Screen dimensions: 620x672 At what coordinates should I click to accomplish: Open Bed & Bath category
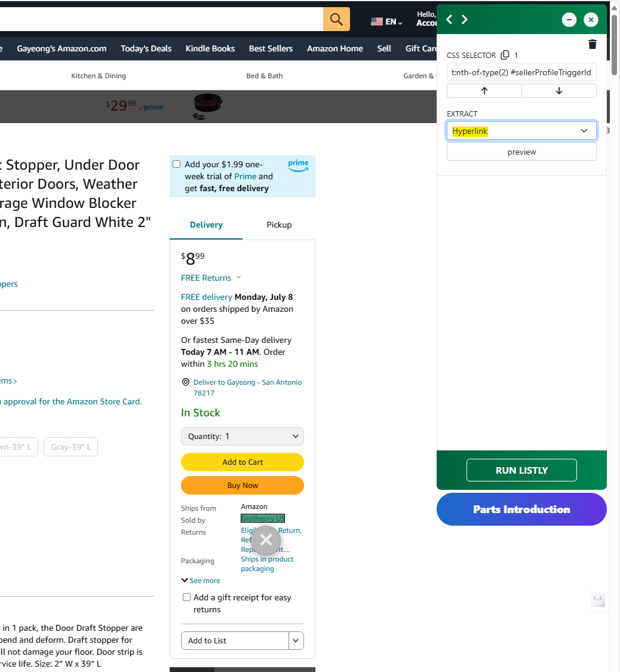[x=265, y=76]
